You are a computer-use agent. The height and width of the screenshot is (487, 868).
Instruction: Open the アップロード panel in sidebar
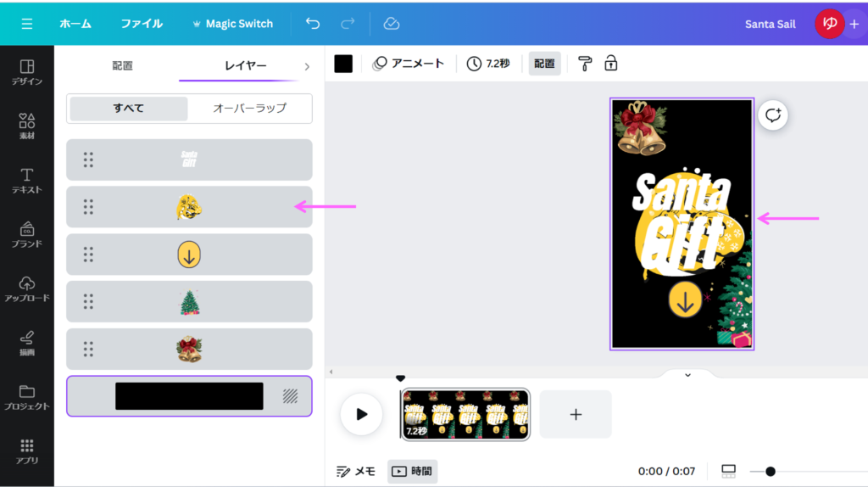(x=27, y=288)
